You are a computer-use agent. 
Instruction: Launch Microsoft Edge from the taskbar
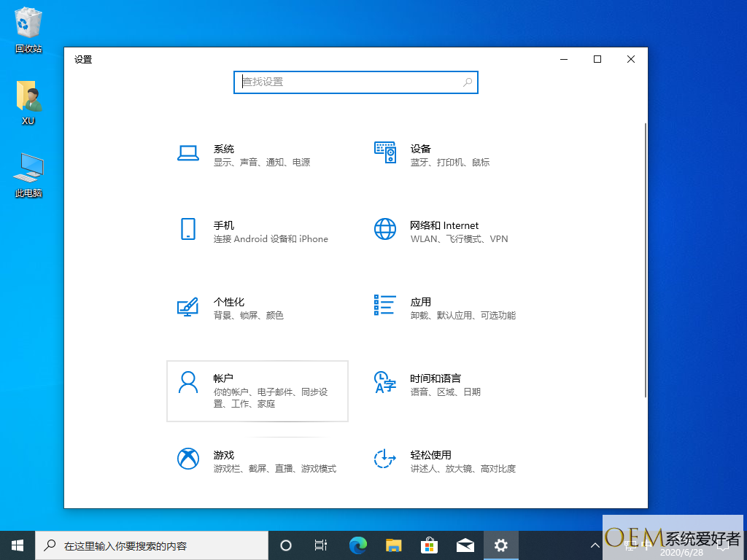click(x=357, y=545)
